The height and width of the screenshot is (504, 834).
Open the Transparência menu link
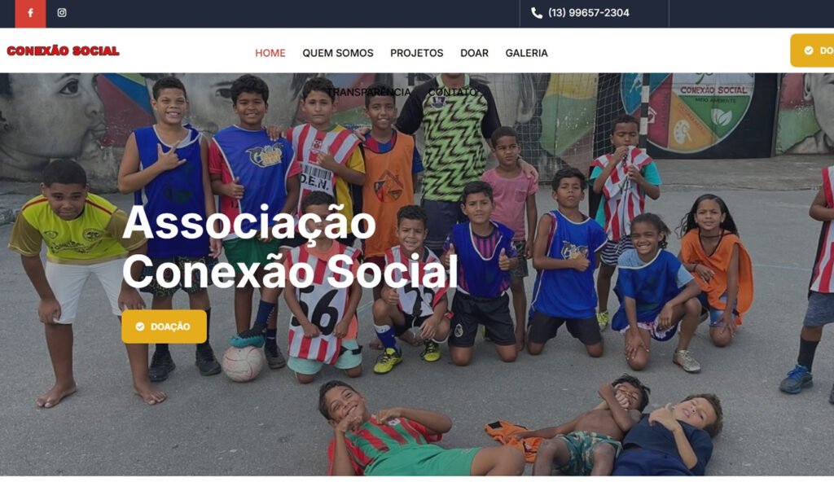point(369,92)
